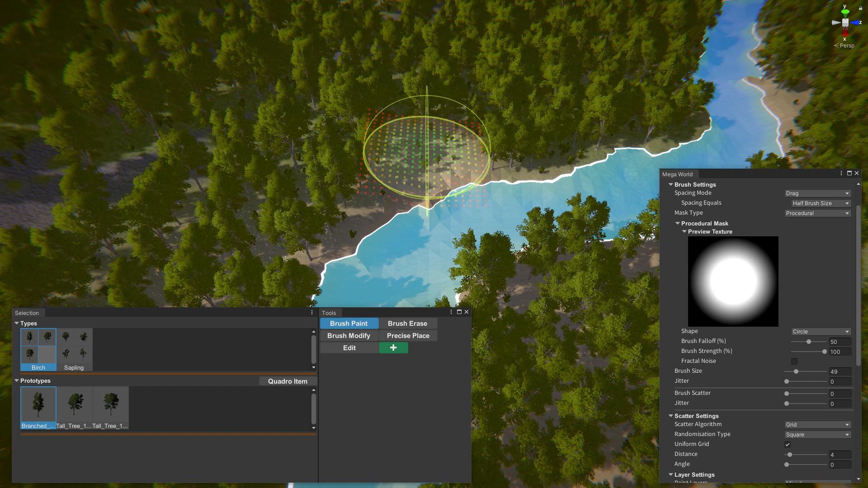The height and width of the screenshot is (488, 868).
Task: Select the Sapling type icon group
Action: click(74, 349)
